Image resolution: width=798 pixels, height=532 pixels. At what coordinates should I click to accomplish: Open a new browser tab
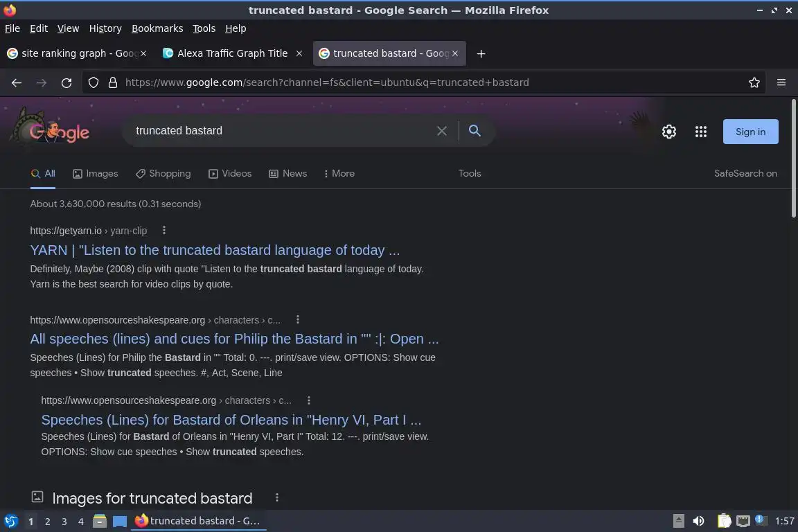click(x=481, y=53)
